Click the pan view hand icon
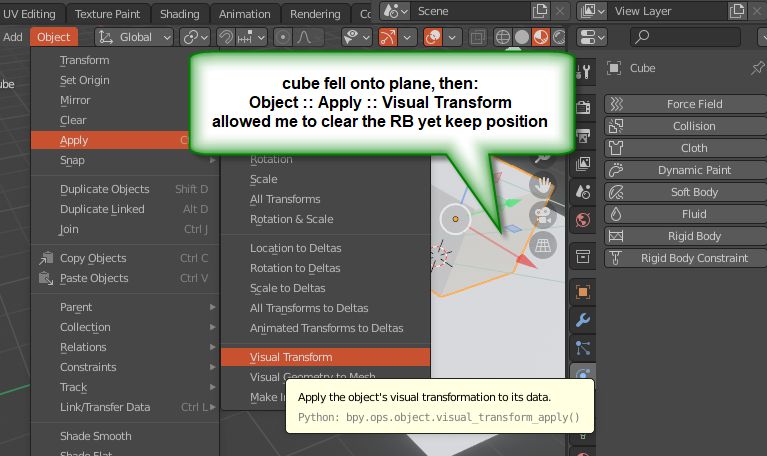Screen dimensions: 767x456 coord(543,185)
